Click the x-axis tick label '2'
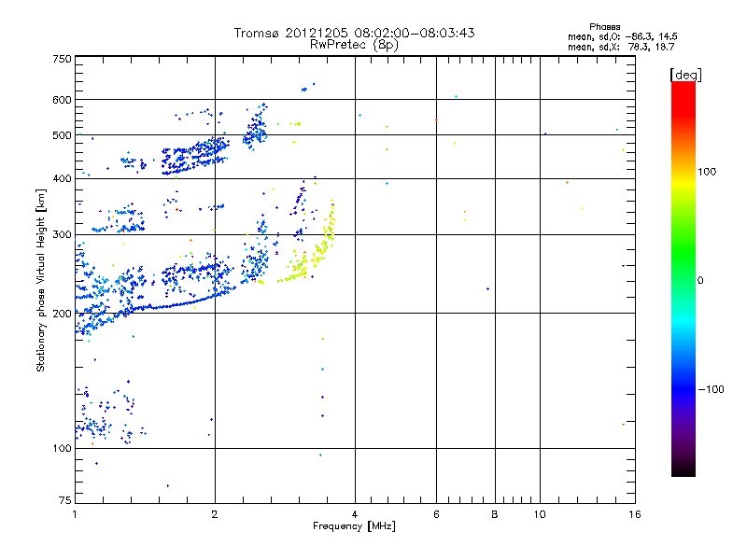 pos(215,514)
